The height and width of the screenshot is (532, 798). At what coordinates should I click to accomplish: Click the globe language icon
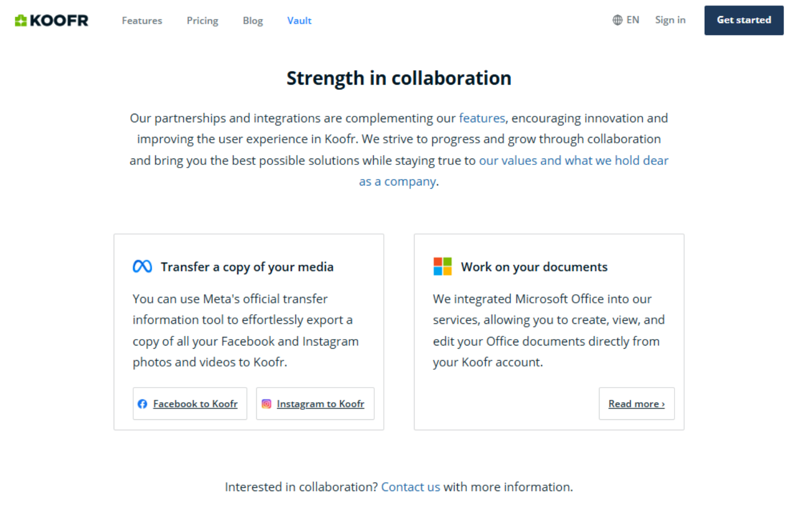pyautogui.click(x=617, y=19)
